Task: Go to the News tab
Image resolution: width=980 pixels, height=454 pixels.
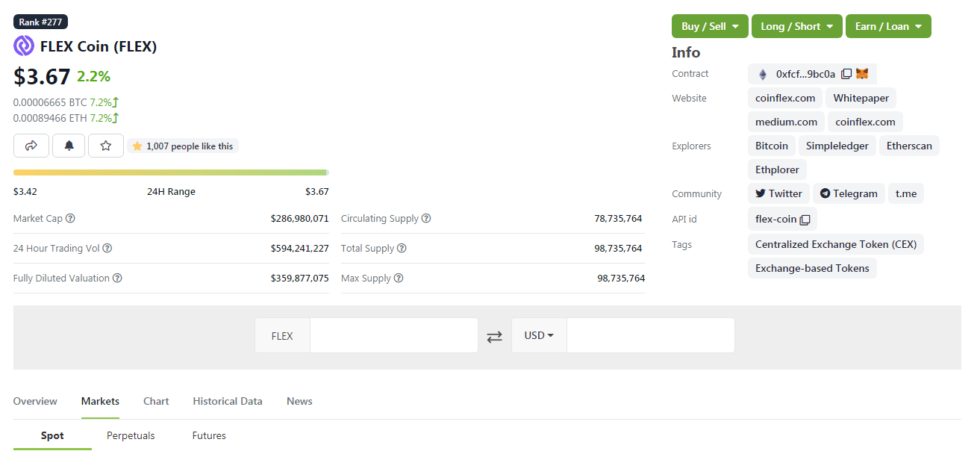Action: click(299, 401)
